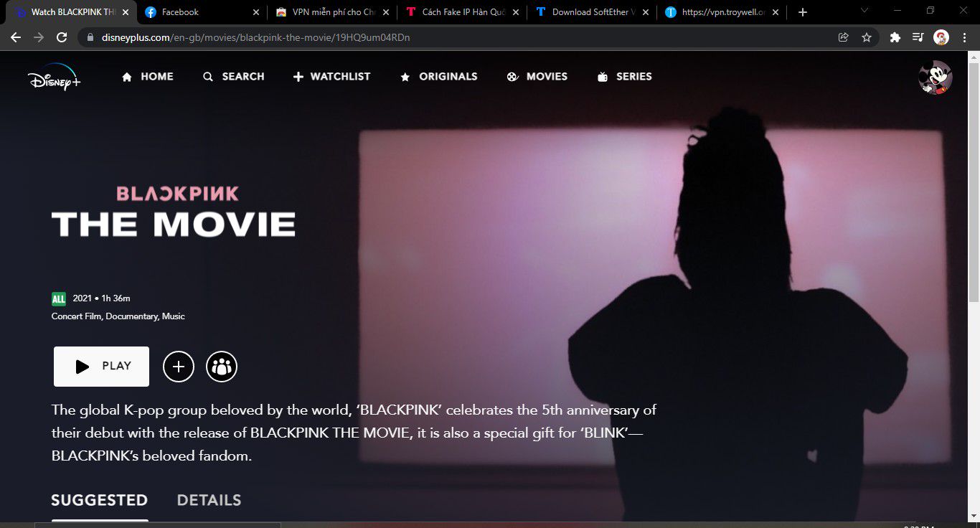Close the Facebook tab
The height and width of the screenshot is (528, 980).
256,12
